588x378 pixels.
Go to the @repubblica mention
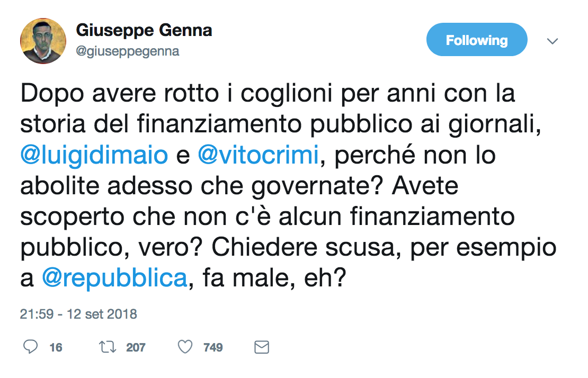pyautogui.click(x=114, y=278)
